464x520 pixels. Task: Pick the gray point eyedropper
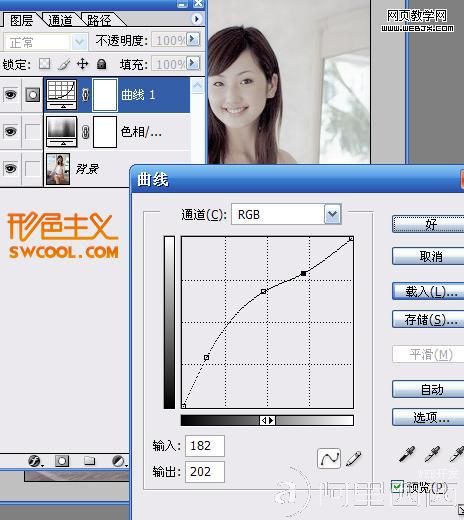click(432, 454)
